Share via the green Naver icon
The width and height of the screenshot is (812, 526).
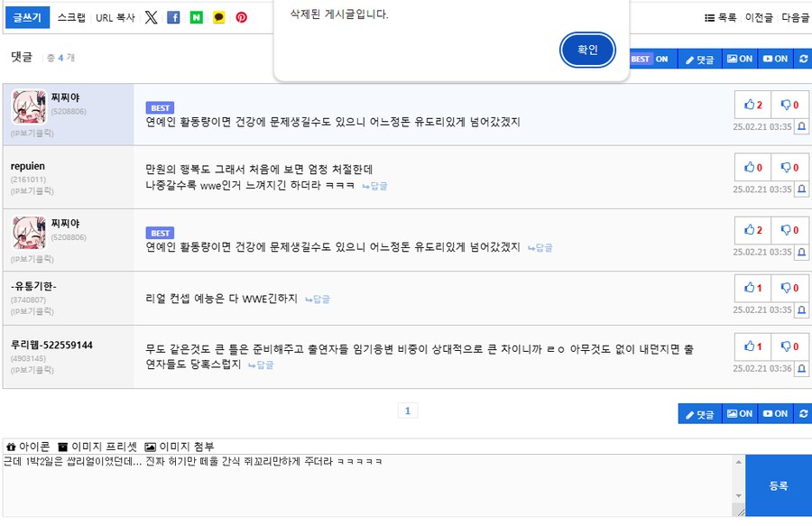coord(196,16)
